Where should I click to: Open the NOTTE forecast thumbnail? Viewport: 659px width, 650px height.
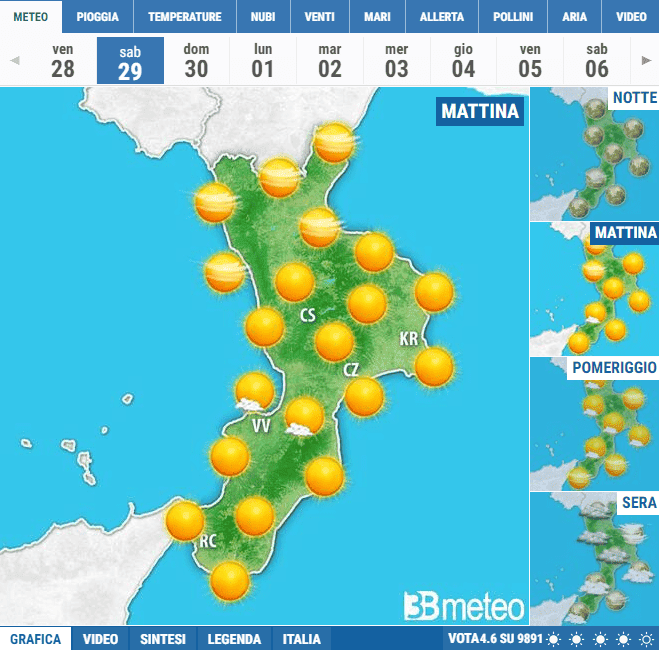[594, 154]
